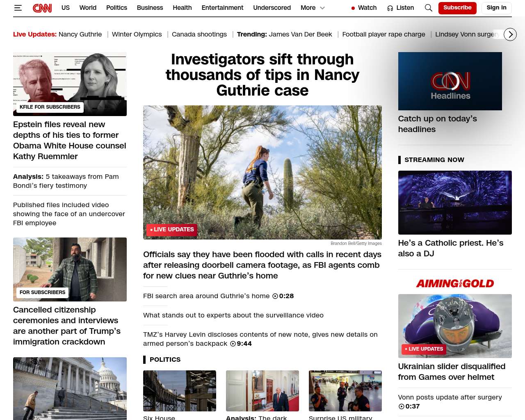Screen dimensions: 525x420
Task: Play the 0:28 FBI search video icon
Action: 275,296
